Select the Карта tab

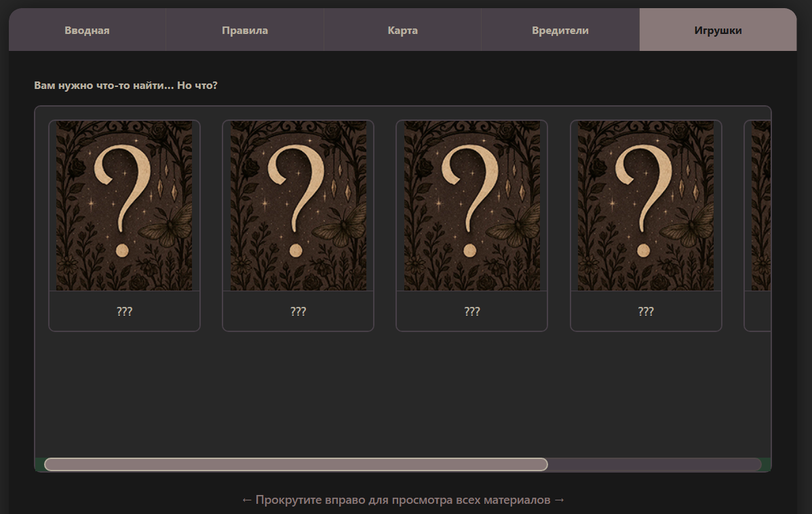(402, 31)
